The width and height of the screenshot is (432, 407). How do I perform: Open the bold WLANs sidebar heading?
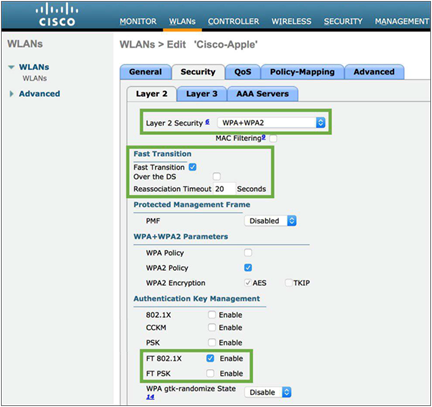[x=34, y=67]
